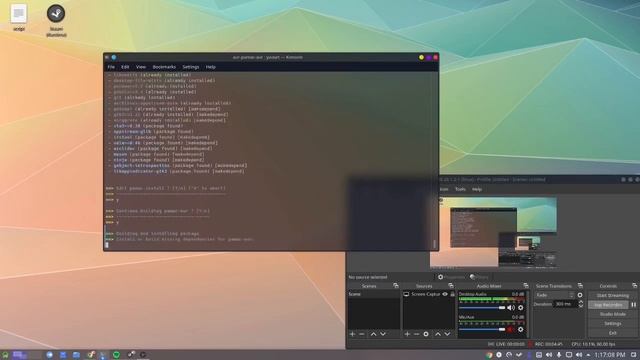Open Spotify from the taskbar
The image size is (640, 360).
point(116,355)
